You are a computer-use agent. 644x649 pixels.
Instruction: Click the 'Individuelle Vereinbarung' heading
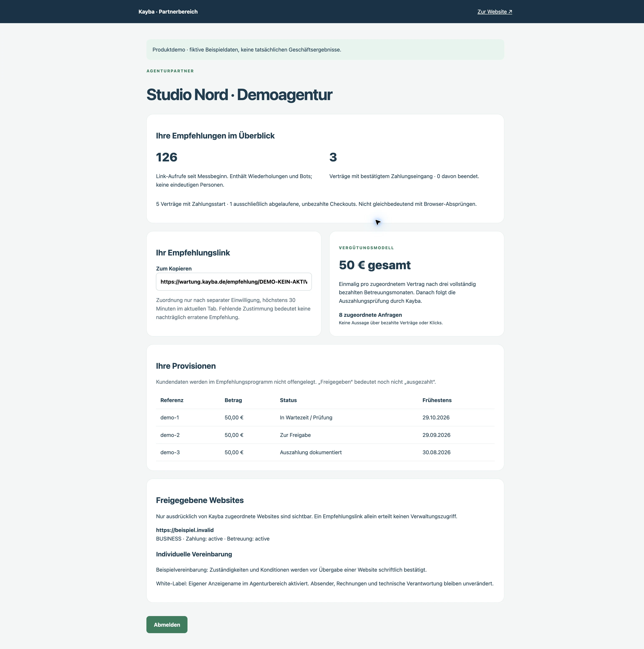pyautogui.click(x=194, y=554)
